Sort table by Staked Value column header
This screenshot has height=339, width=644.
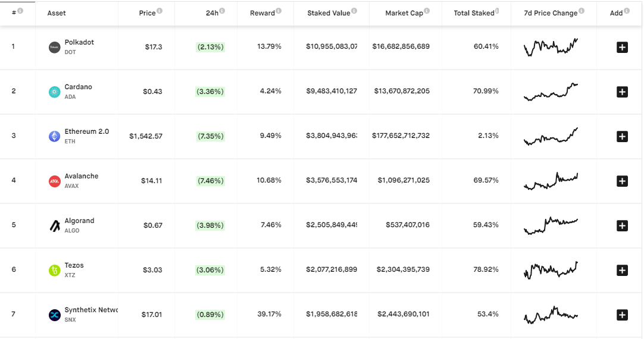coord(329,13)
